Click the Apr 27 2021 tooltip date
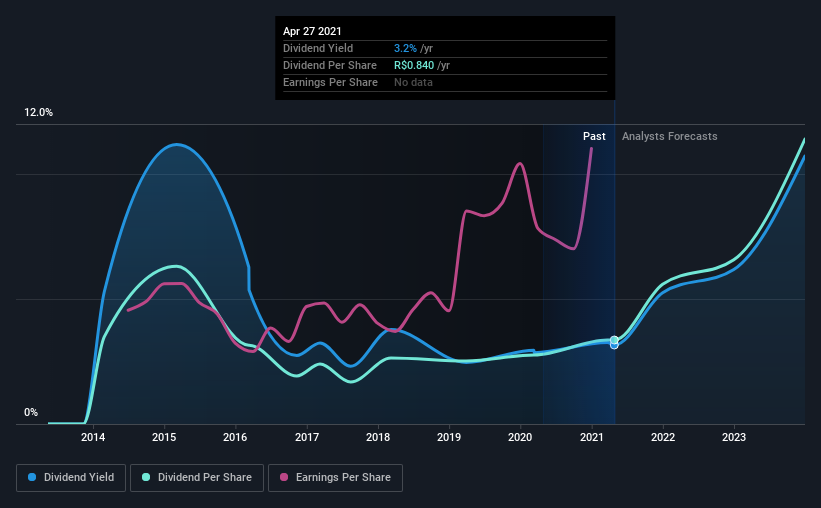The image size is (821, 508). coord(312,31)
